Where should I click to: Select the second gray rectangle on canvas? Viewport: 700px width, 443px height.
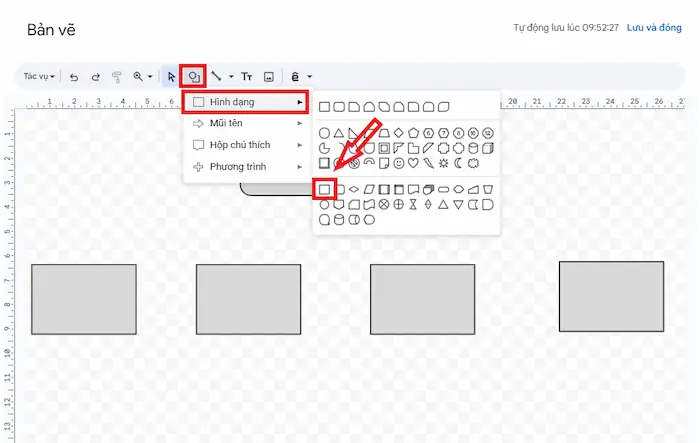click(x=249, y=299)
